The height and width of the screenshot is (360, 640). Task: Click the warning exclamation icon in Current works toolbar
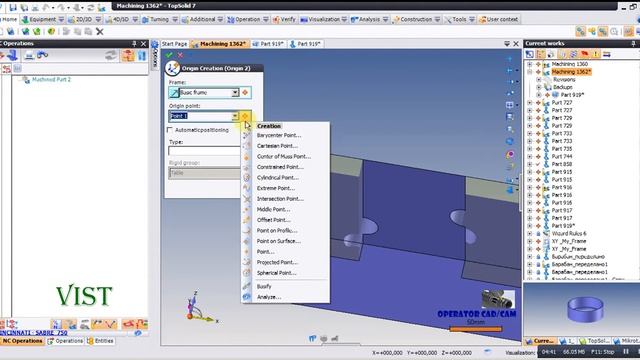(x=596, y=54)
